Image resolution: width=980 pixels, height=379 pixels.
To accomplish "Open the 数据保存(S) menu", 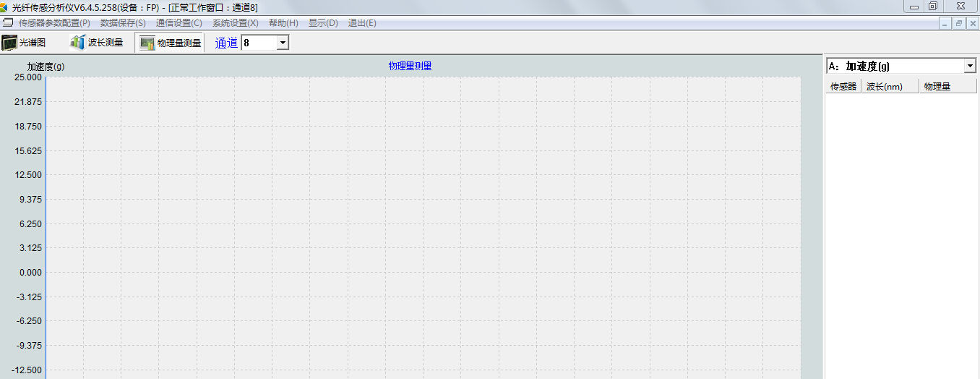I will (123, 23).
